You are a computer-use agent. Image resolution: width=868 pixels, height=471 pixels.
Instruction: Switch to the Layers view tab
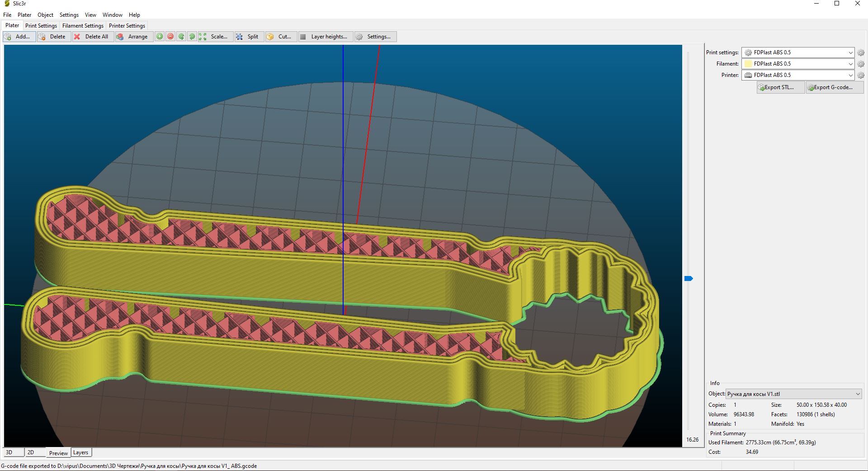click(81, 452)
